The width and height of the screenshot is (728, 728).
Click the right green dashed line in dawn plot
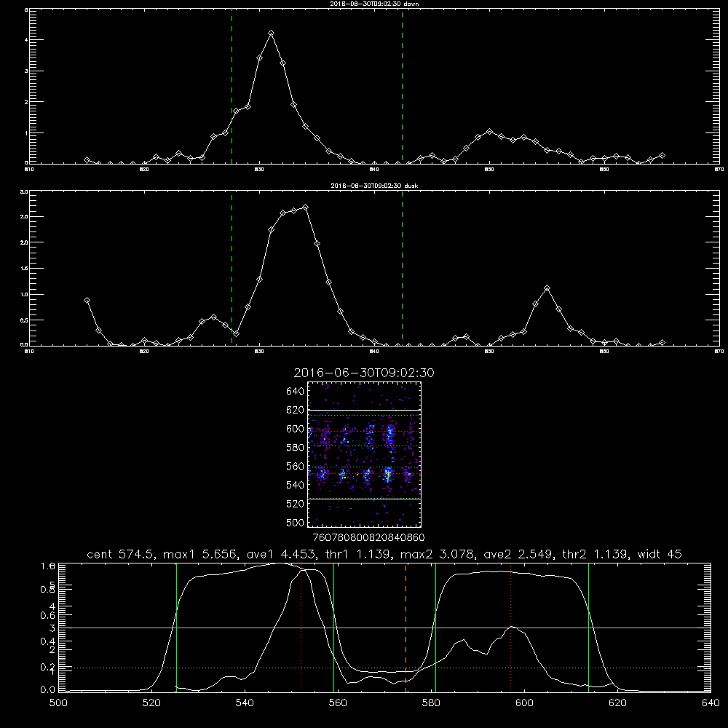click(x=402, y=87)
